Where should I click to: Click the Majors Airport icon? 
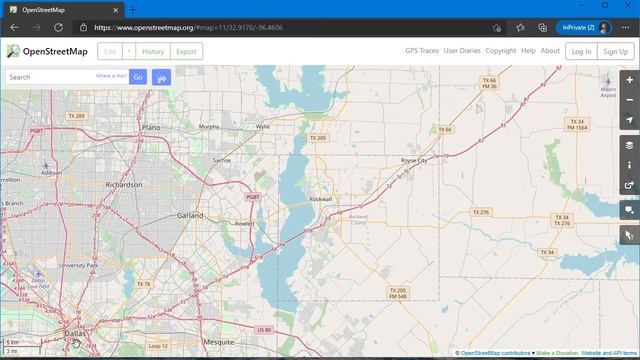608,82
